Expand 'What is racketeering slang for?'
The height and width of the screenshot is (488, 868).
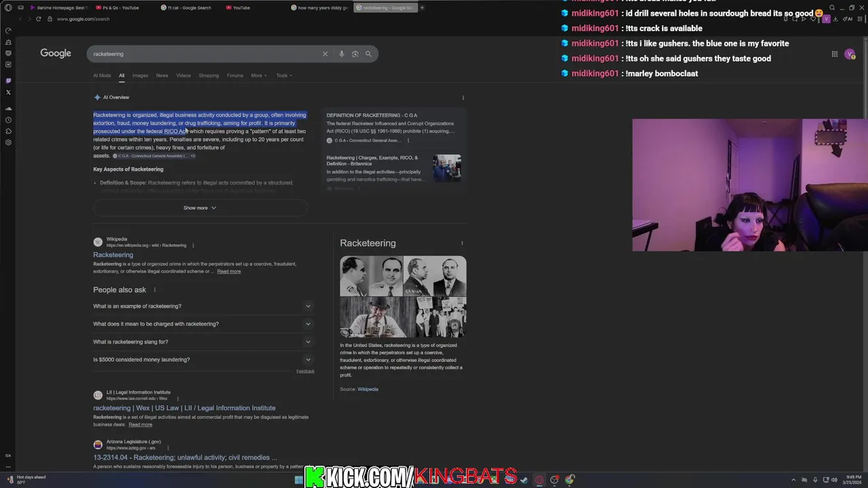(x=202, y=342)
